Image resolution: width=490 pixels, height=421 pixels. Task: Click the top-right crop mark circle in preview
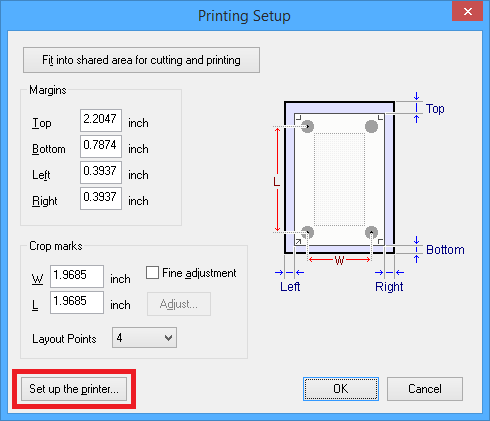point(371,126)
